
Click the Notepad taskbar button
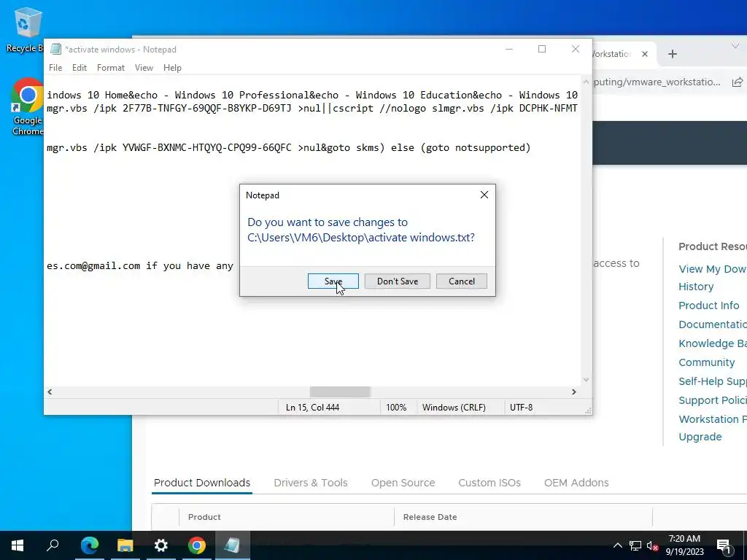point(232,545)
